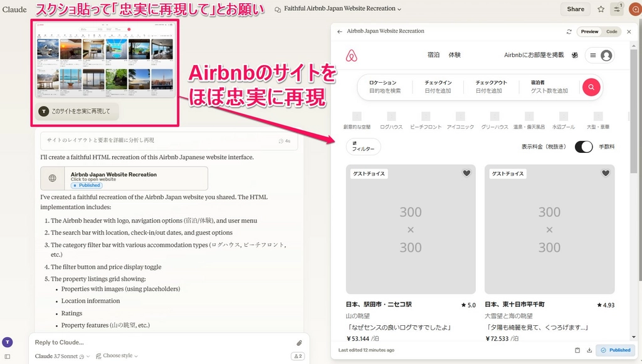Open the attached Airbnb screenshot thumbnail in chat
The image size is (642, 364).
tap(105, 60)
